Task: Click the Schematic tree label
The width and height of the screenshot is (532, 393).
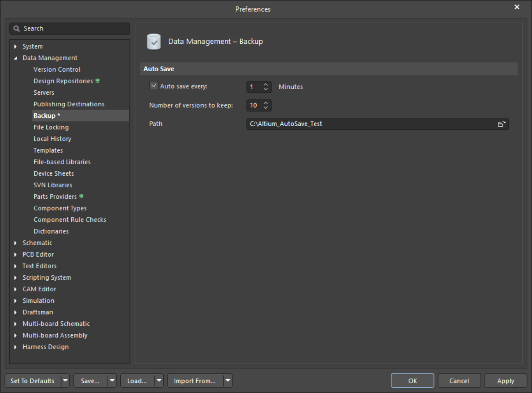Action: click(37, 243)
